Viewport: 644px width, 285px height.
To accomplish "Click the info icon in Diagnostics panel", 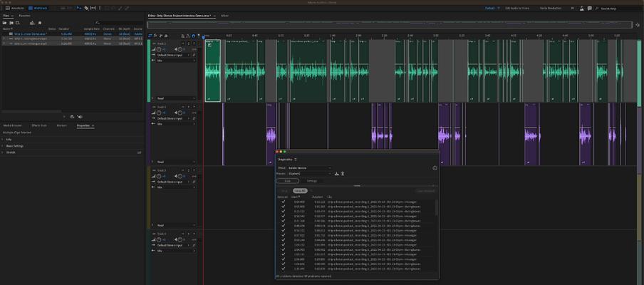I will point(435,168).
